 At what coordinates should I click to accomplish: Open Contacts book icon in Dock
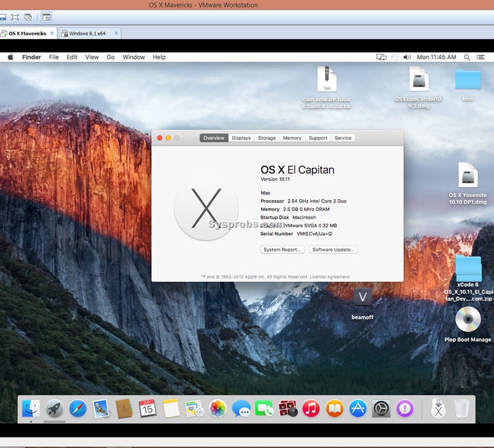(124, 409)
